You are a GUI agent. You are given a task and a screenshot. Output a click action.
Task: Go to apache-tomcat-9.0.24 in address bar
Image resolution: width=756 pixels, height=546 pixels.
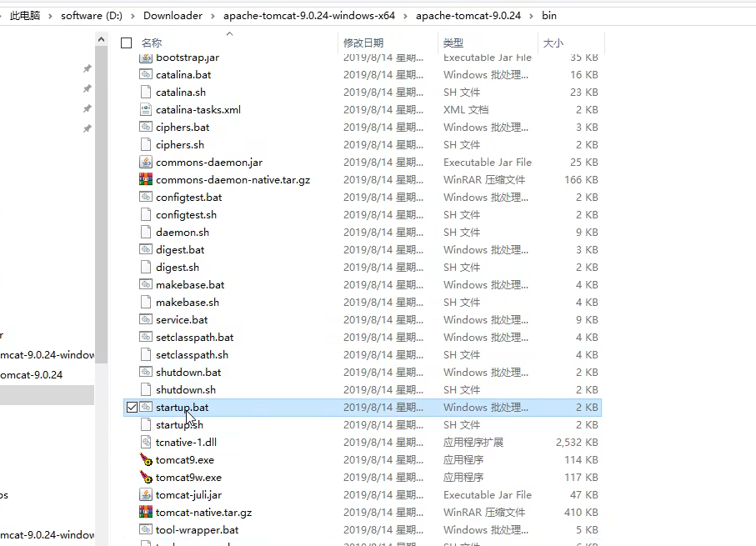click(468, 16)
